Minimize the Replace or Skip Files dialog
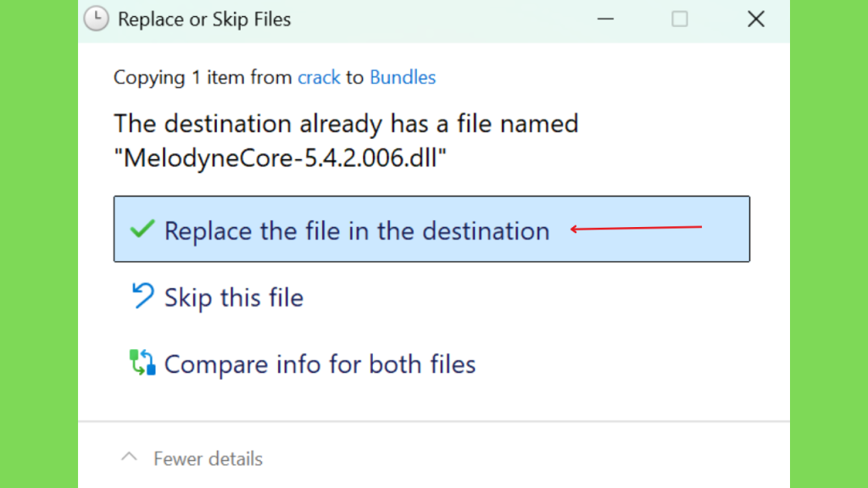The image size is (868, 488). [x=605, y=19]
